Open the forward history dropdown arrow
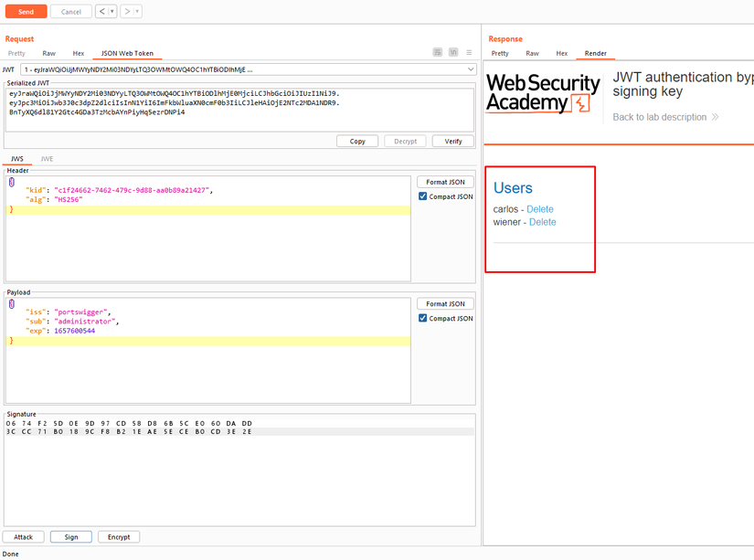This screenshot has height=560, width=754. click(x=137, y=12)
